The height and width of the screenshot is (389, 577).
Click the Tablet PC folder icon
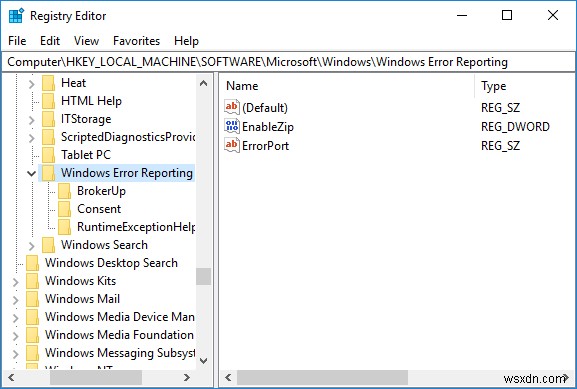pyautogui.click(x=48, y=155)
